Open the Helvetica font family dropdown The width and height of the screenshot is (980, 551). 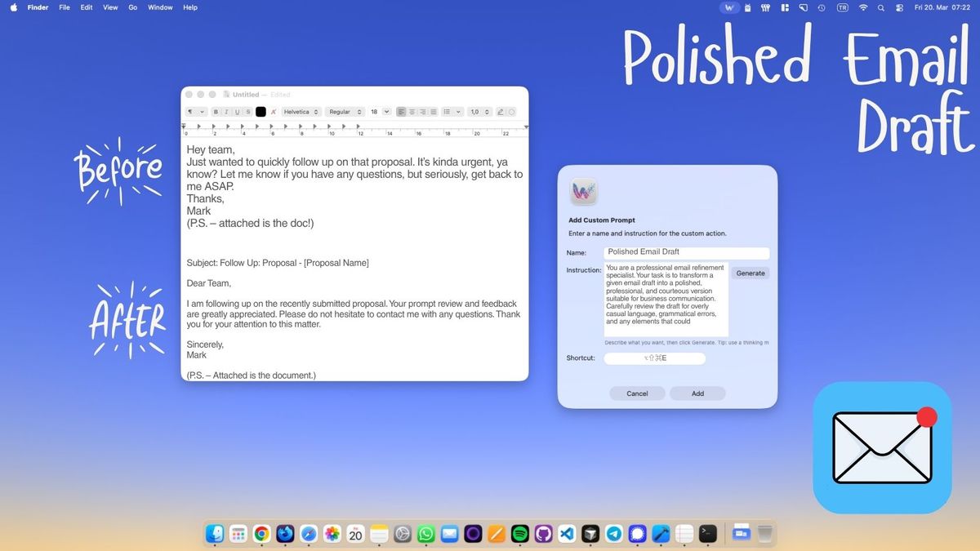[x=301, y=112]
